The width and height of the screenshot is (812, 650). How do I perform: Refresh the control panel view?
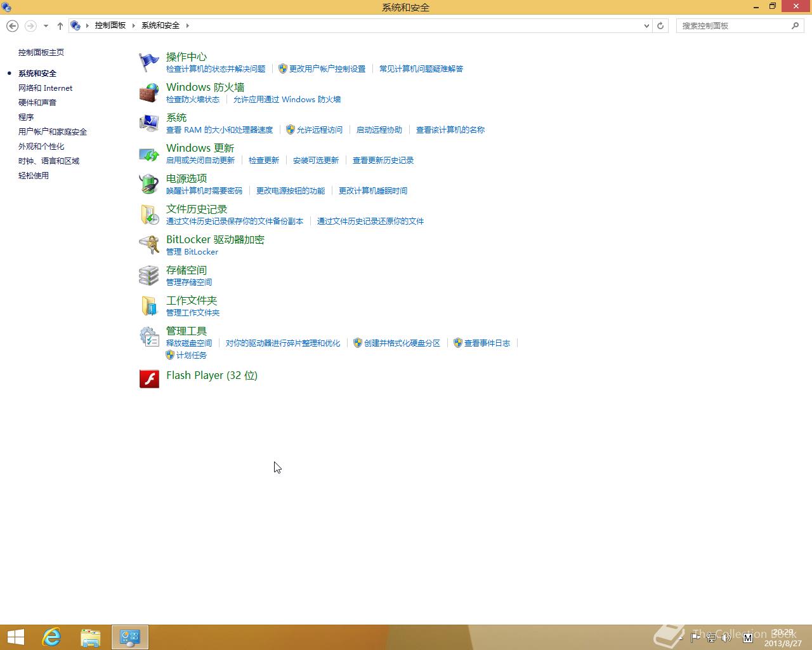(660, 25)
